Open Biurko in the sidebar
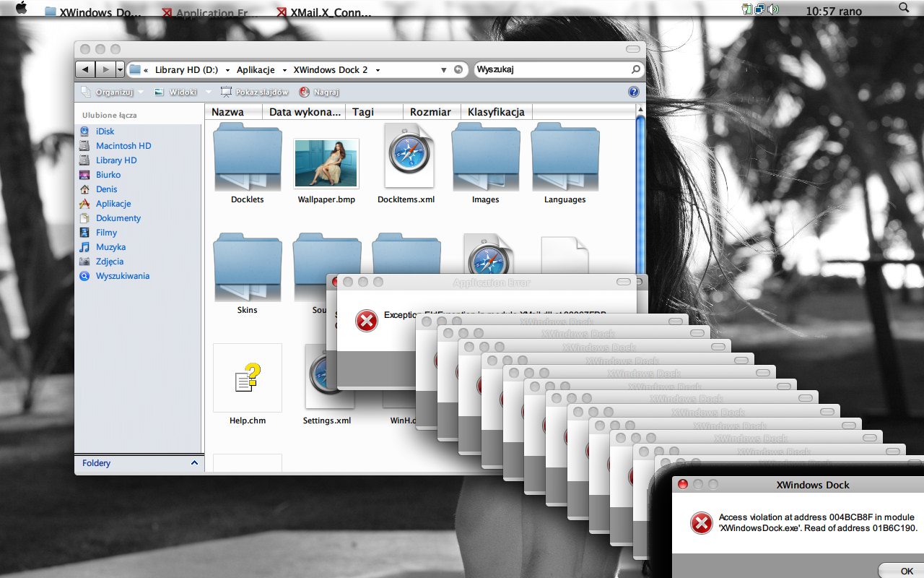This screenshot has height=578, width=924. tap(108, 175)
